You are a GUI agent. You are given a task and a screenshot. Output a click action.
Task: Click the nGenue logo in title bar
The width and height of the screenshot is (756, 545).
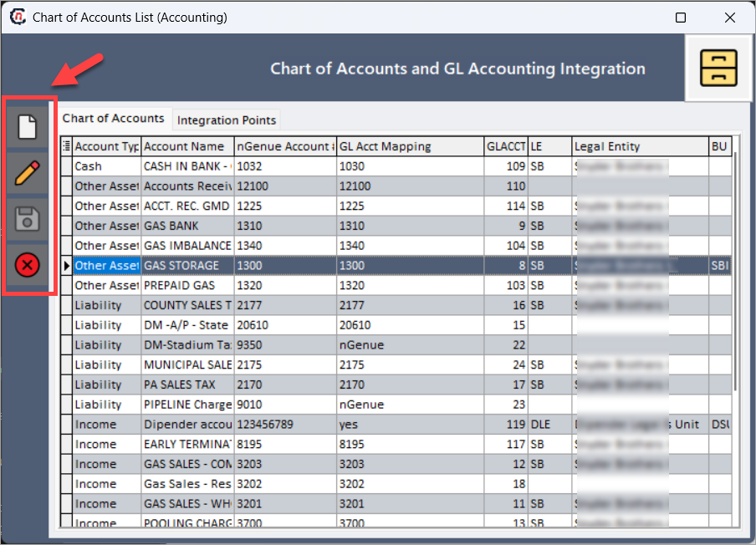pos(18,17)
